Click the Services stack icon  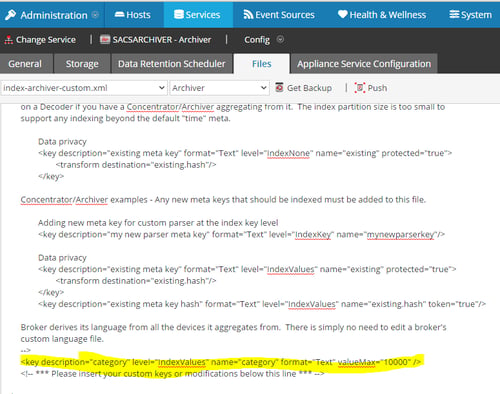tap(179, 15)
